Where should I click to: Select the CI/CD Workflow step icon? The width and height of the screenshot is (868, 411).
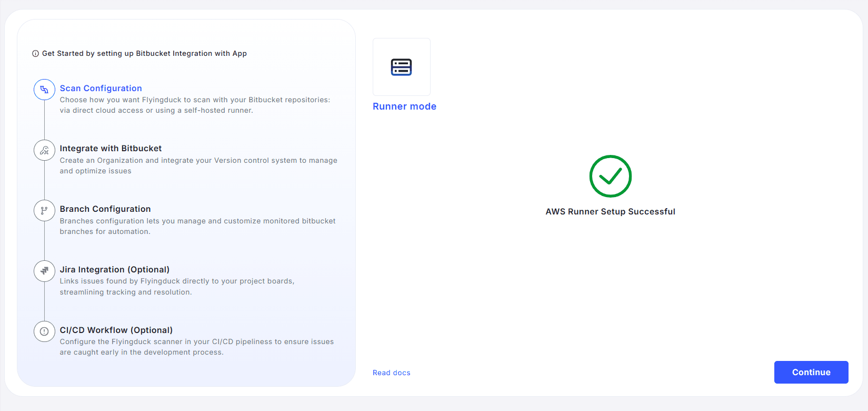44,331
